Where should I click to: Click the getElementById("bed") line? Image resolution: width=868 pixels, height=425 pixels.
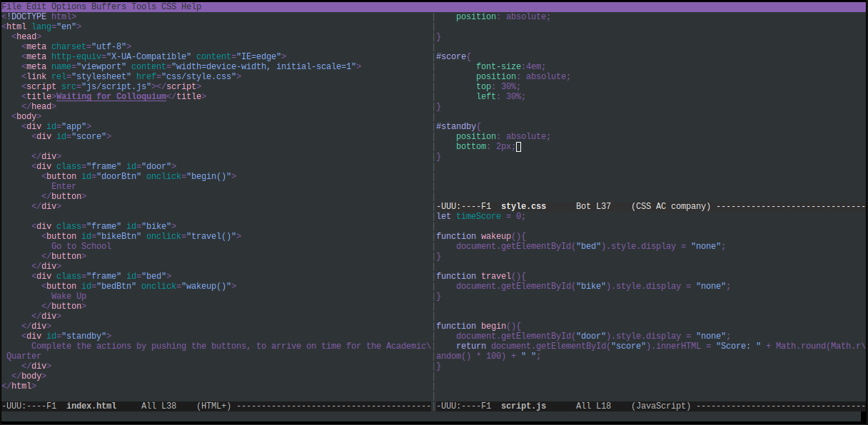[x=591, y=246]
